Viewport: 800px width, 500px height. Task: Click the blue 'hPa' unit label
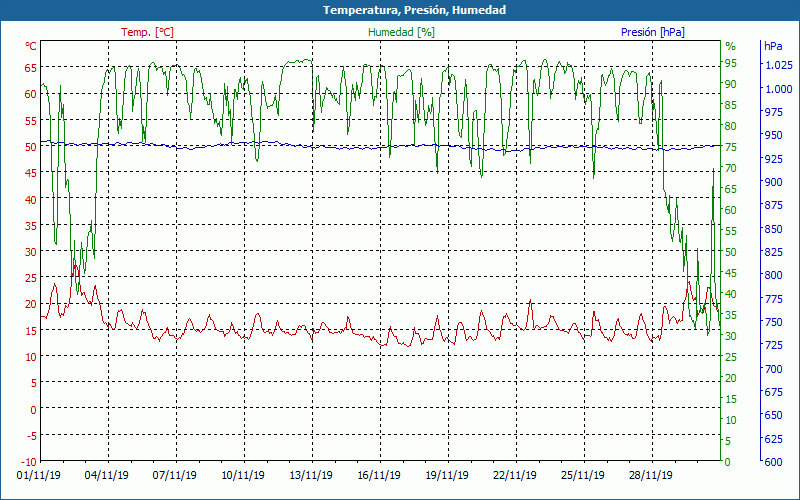[x=773, y=46]
